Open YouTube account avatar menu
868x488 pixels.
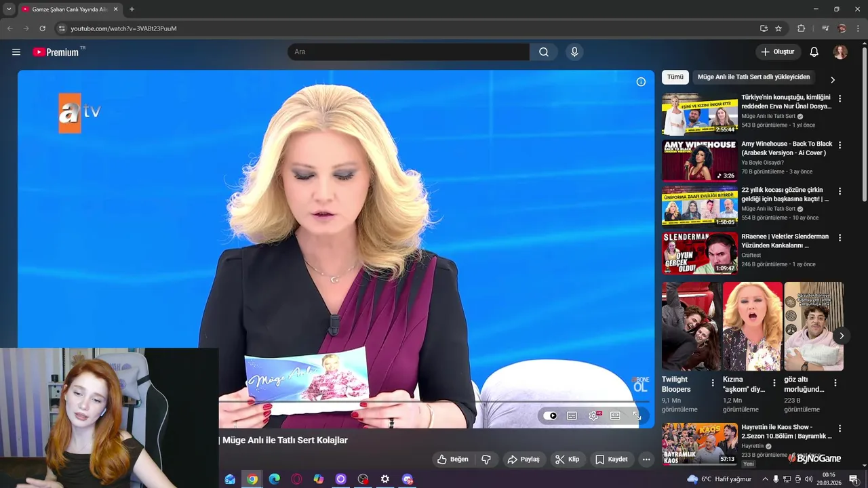click(840, 52)
